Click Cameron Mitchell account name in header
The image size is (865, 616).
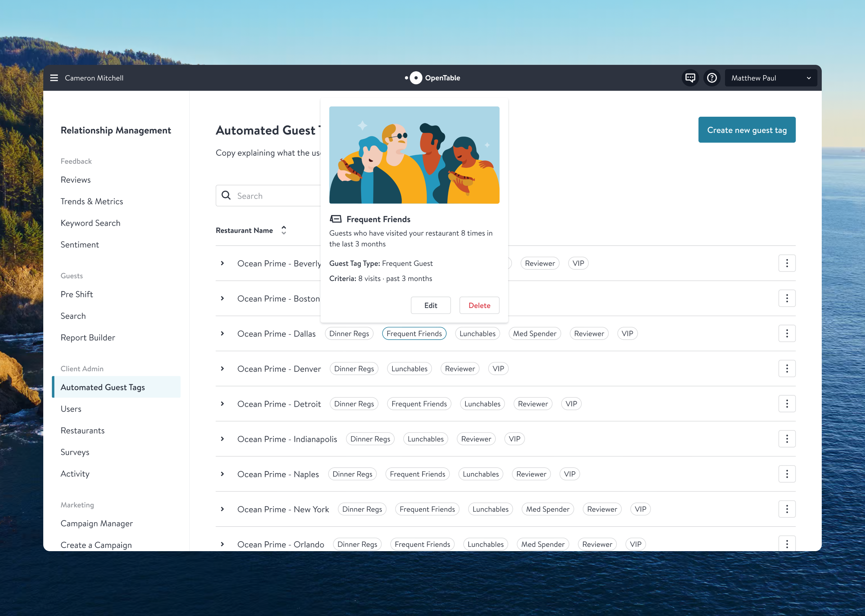point(94,78)
